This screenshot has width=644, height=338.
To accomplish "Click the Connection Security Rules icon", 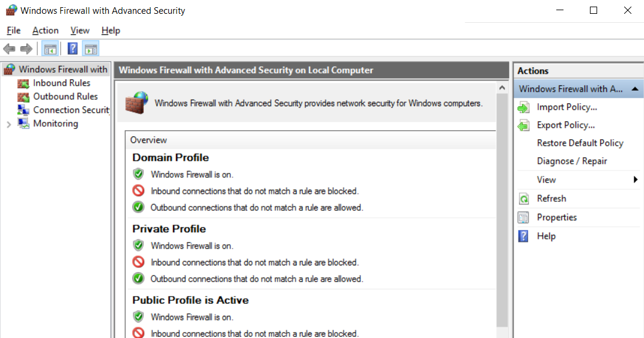I will (x=23, y=110).
